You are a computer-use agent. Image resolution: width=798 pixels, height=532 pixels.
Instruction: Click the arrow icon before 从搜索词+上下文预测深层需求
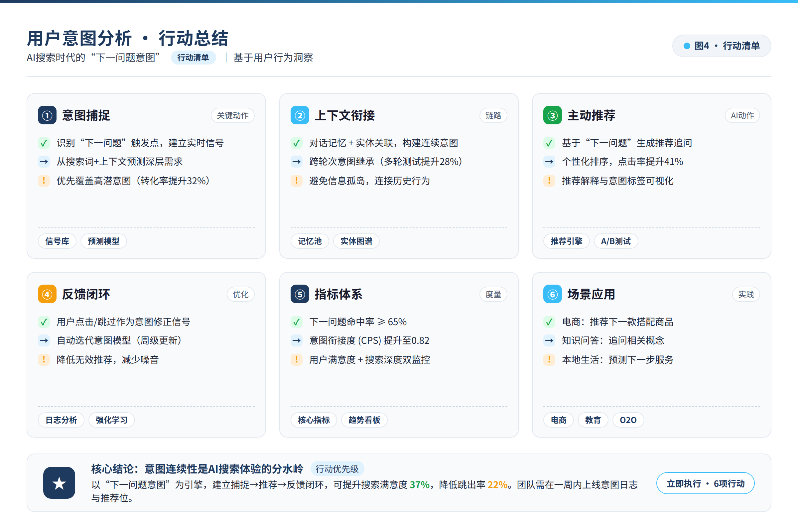click(44, 162)
